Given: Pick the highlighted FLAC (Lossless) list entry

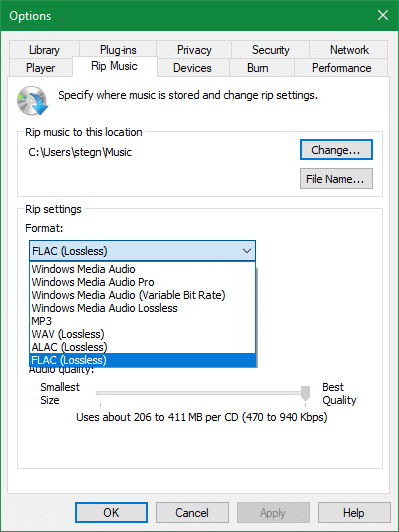Looking at the screenshot, I should tap(142, 360).
